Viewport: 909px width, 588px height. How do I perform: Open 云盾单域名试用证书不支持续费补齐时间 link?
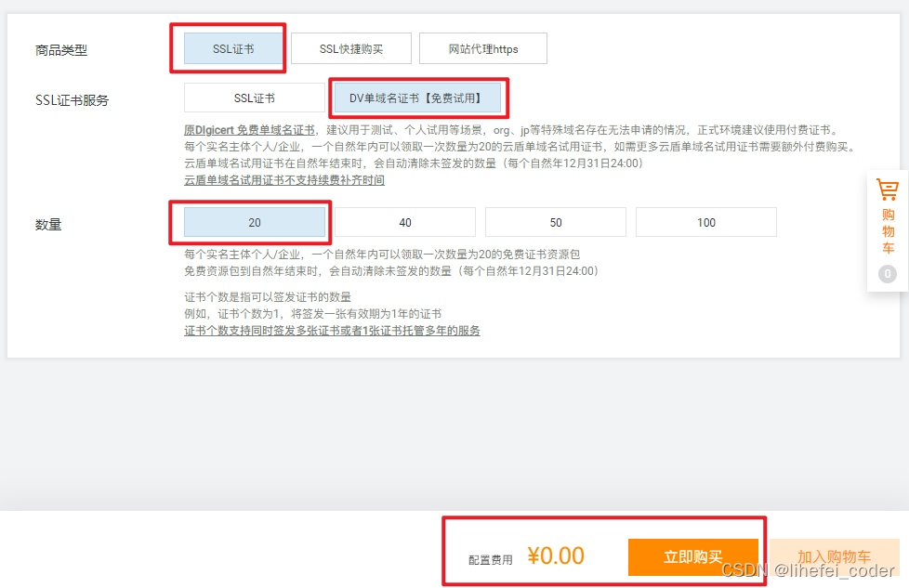pos(284,180)
